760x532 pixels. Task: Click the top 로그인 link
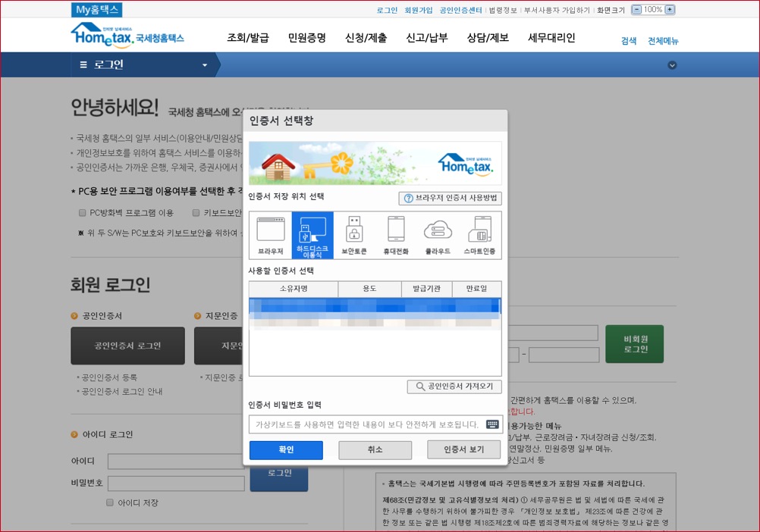point(387,10)
